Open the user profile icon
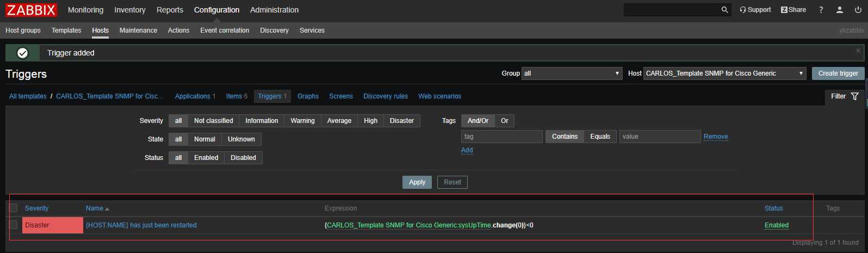 coord(840,10)
